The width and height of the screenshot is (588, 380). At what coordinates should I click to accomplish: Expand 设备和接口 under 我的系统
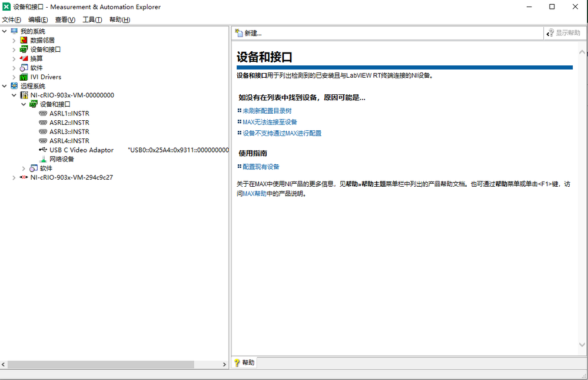(x=14, y=49)
